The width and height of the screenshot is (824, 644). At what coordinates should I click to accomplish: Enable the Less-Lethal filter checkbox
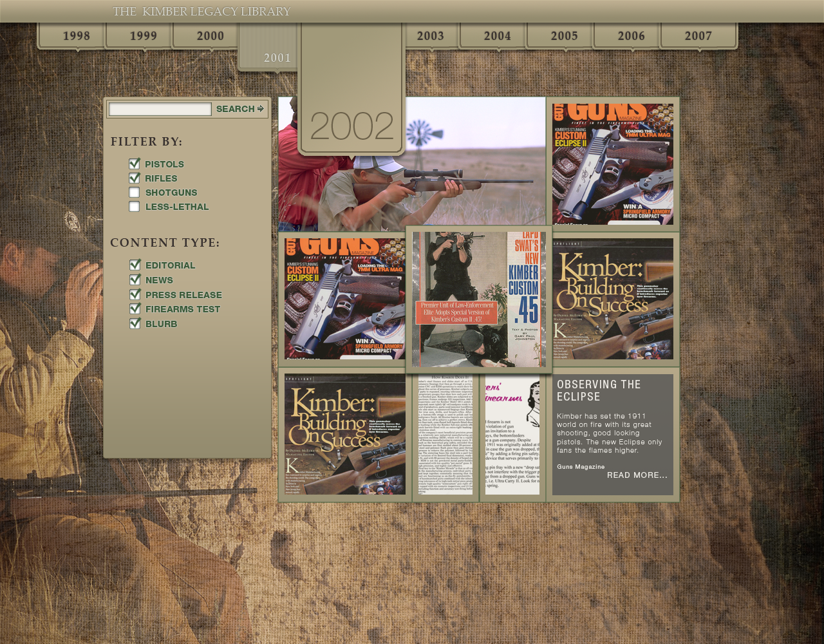pyautogui.click(x=134, y=207)
